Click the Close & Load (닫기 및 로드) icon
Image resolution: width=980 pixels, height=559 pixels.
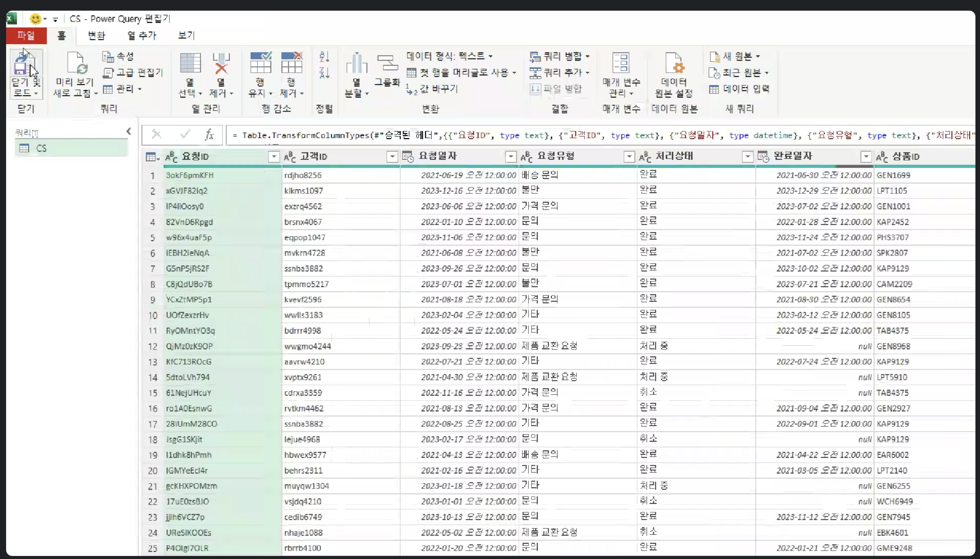25,64
